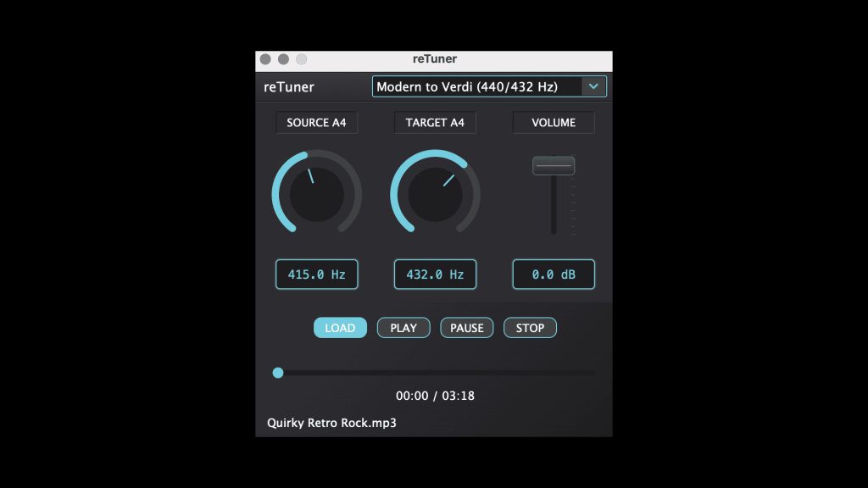Viewport: 868px width, 488px height.
Task: Click the 432.0 Hz value field
Action: 435,274
